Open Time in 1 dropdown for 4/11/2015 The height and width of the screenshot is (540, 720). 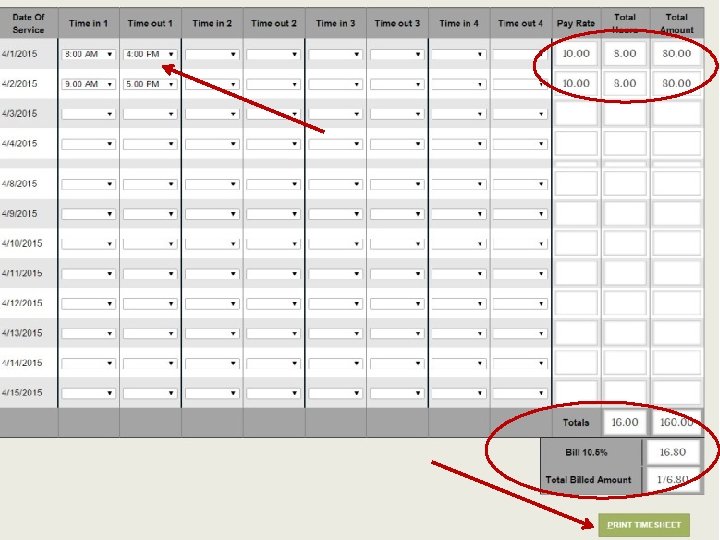(x=88, y=274)
